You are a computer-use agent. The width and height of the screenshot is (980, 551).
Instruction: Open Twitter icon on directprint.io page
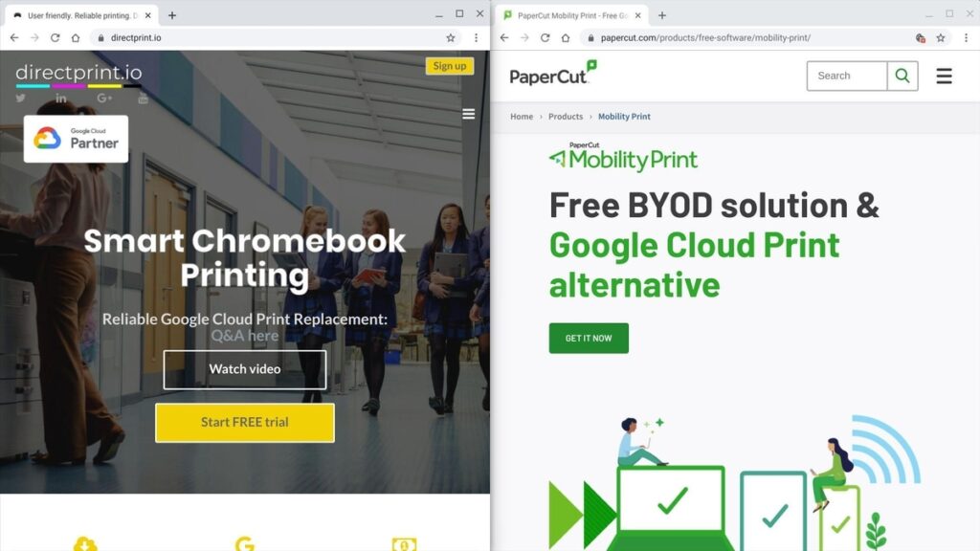click(21, 99)
